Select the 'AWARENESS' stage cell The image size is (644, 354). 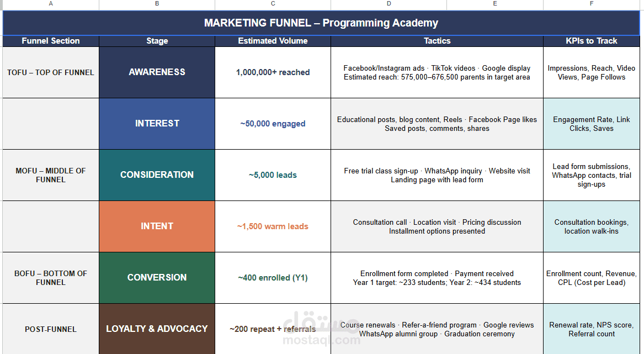pos(157,72)
